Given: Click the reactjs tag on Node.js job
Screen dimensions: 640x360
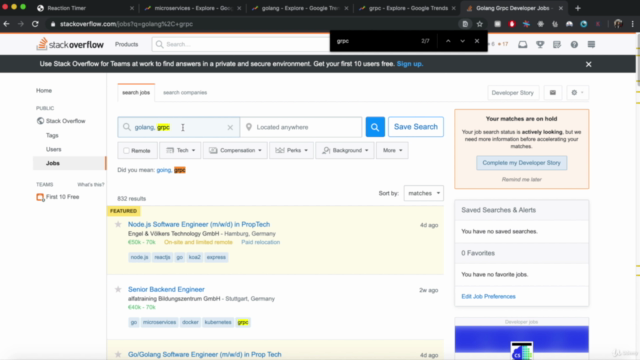Looking at the screenshot, I should [162, 257].
